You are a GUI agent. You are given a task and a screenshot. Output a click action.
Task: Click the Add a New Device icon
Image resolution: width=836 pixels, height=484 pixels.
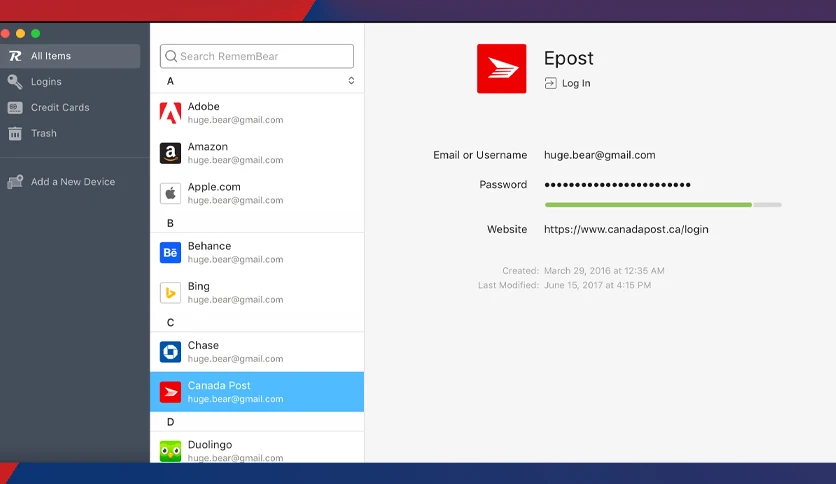[x=15, y=182]
